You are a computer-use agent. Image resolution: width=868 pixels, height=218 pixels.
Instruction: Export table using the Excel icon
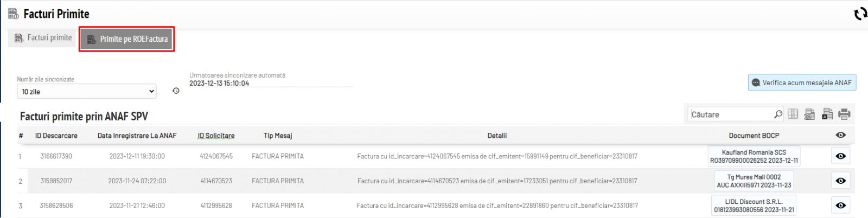[x=809, y=114]
